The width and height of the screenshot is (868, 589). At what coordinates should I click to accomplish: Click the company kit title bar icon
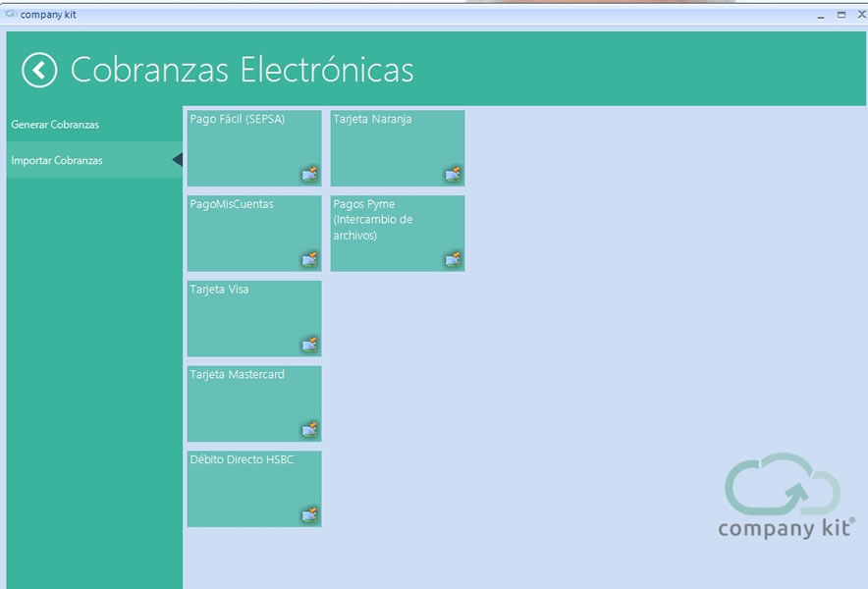(x=11, y=14)
